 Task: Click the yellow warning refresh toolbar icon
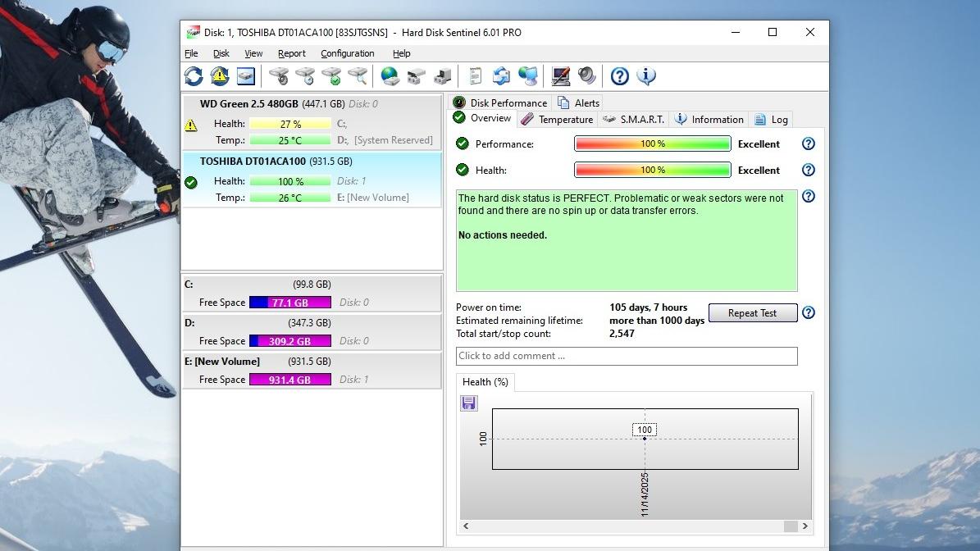pos(220,76)
